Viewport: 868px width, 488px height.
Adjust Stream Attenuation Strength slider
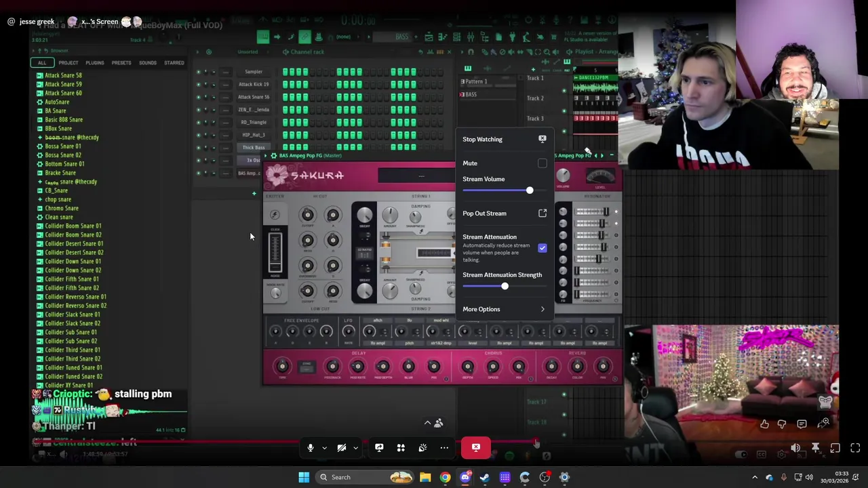[505, 286]
